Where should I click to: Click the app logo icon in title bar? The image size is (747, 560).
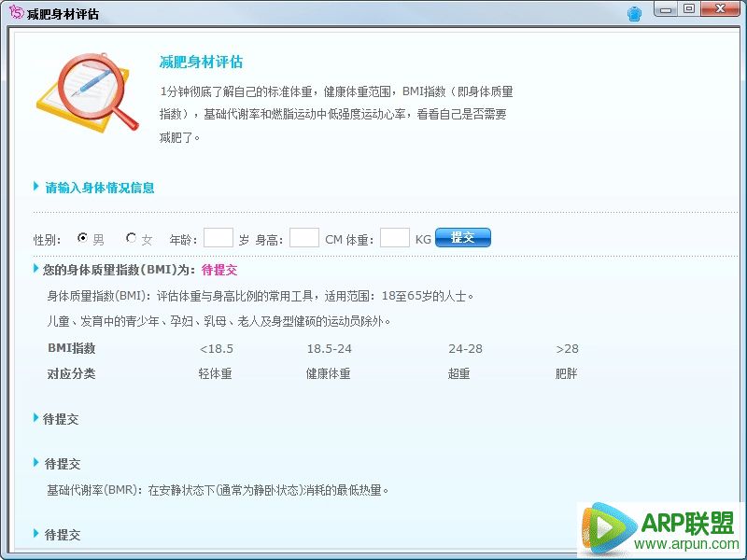tap(16, 12)
